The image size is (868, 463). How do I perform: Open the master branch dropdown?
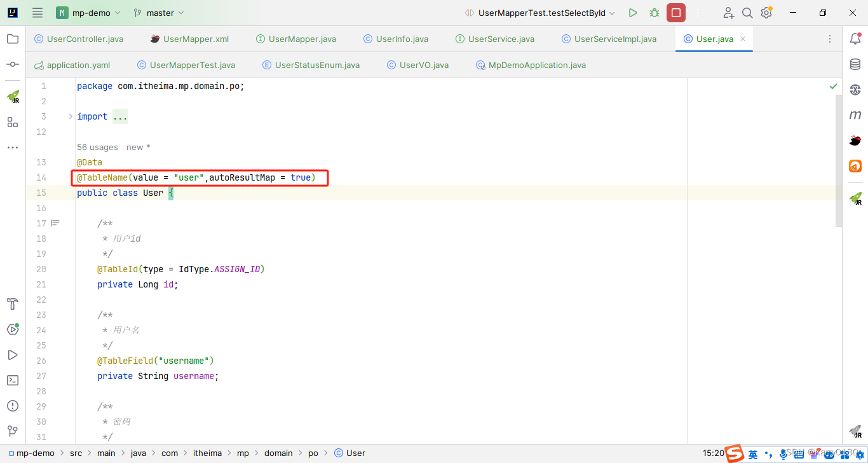158,12
